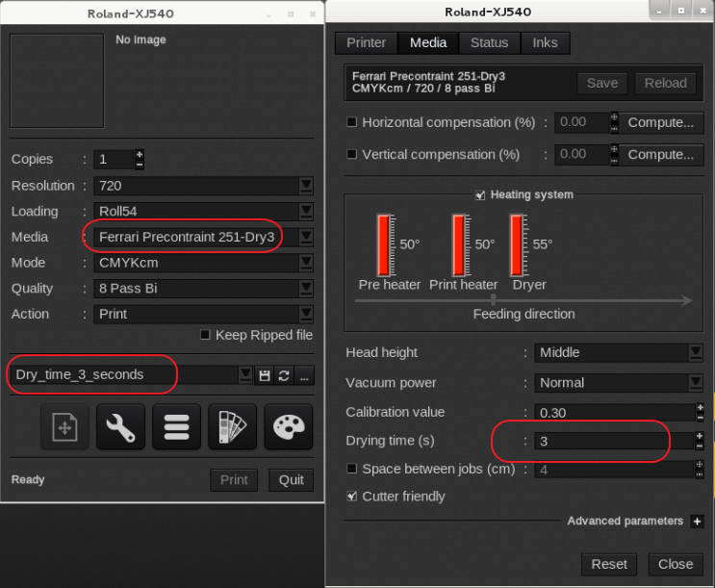Open the Status tab
Viewport: 715px width, 588px height.
coord(489,42)
